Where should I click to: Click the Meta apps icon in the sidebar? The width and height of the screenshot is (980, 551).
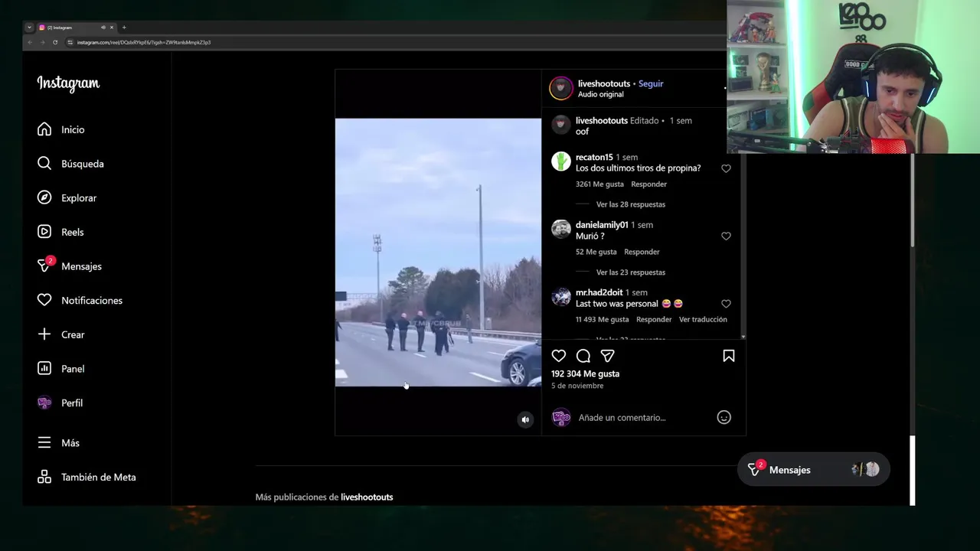(44, 477)
